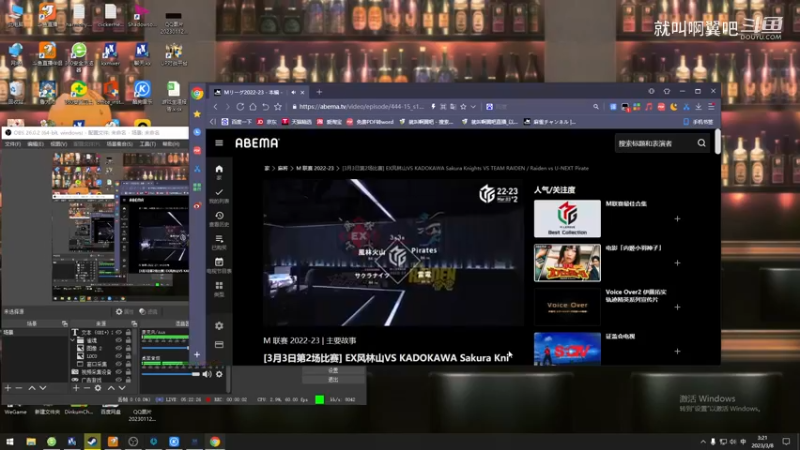The image size is (800, 450).
Task: Open the playlist icon in ABEMA sidebar
Action: tap(219, 239)
